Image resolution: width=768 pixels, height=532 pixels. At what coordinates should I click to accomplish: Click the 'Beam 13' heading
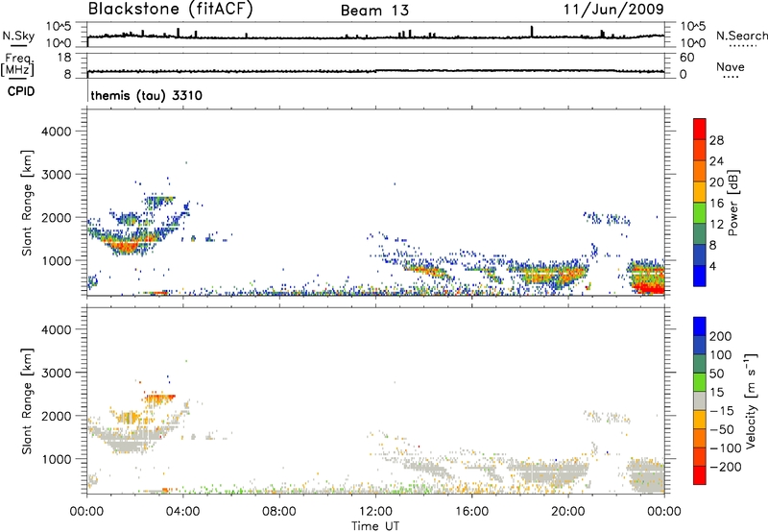pos(374,11)
